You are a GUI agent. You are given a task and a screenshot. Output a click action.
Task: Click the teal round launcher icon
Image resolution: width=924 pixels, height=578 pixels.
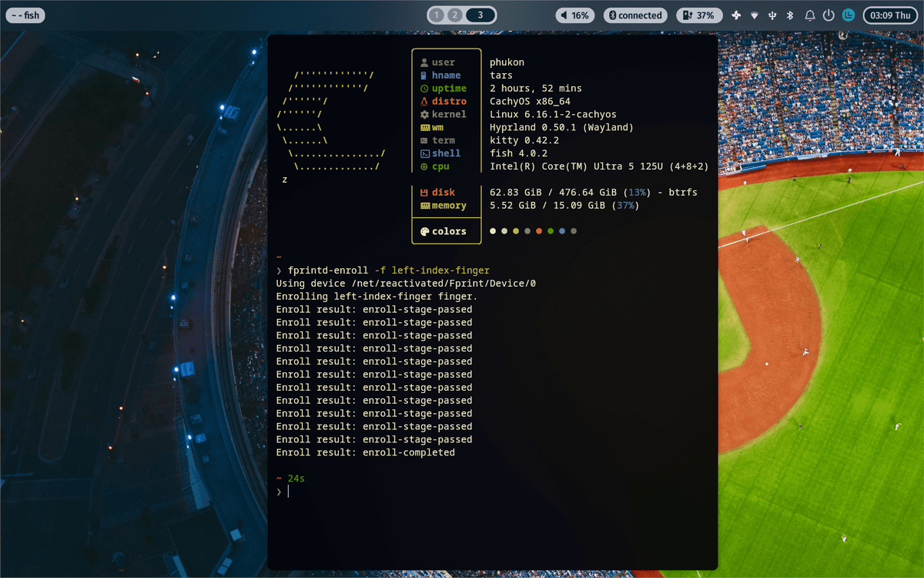pos(849,15)
